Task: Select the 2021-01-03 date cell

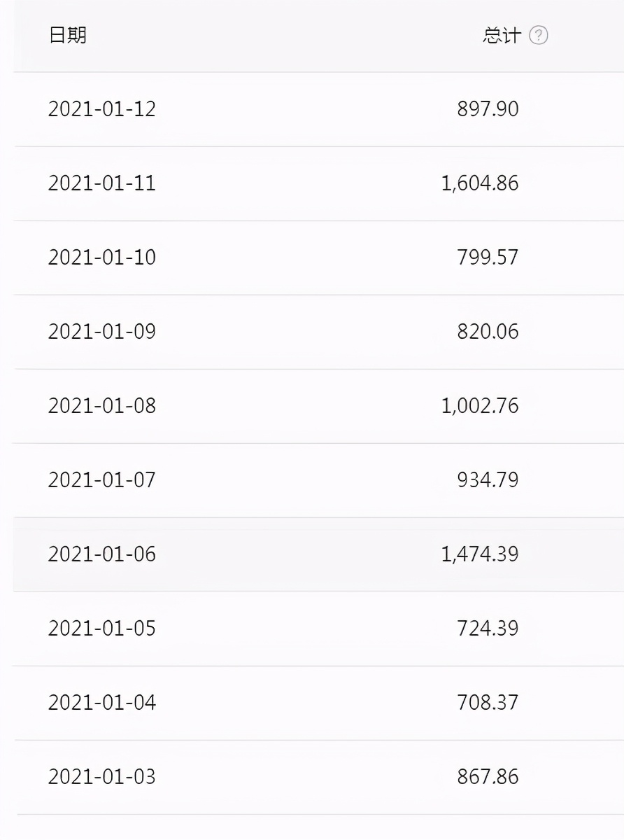Action: coord(102,777)
